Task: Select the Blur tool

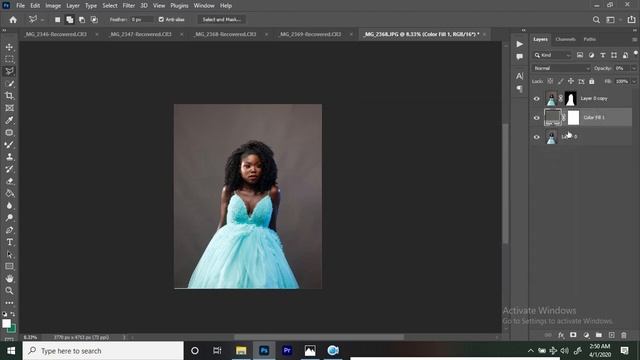Action: (9, 206)
